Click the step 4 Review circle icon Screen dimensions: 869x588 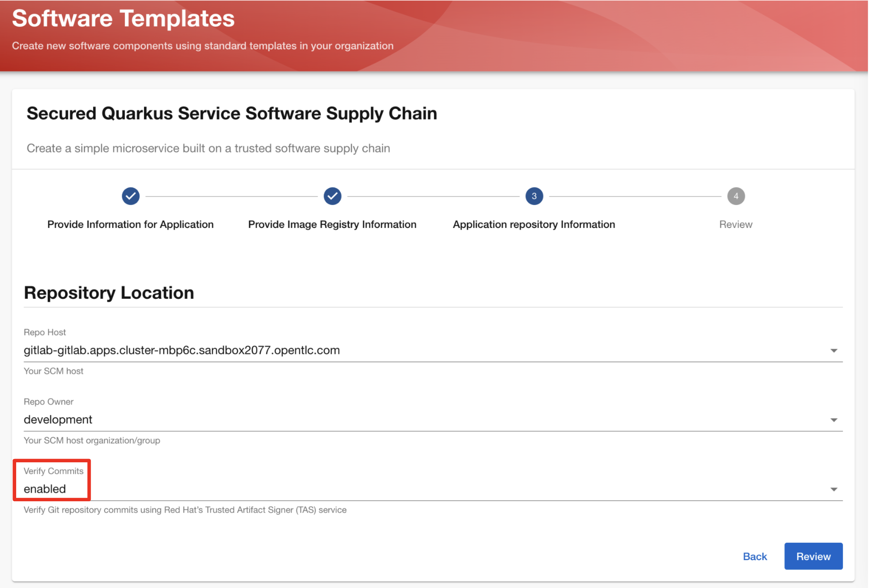tap(736, 196)
